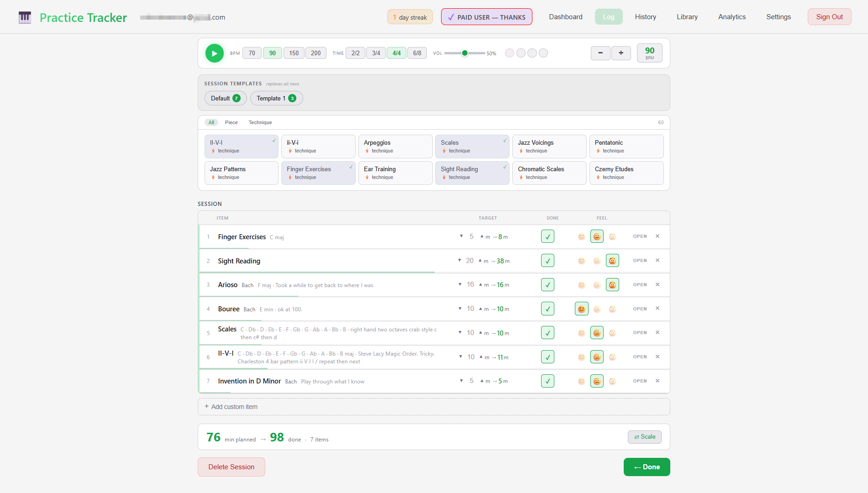Image resolution: width=868 pixels, height=493 pixels.
Task: Add the Ear Training technique card
Action: (395, 173)
